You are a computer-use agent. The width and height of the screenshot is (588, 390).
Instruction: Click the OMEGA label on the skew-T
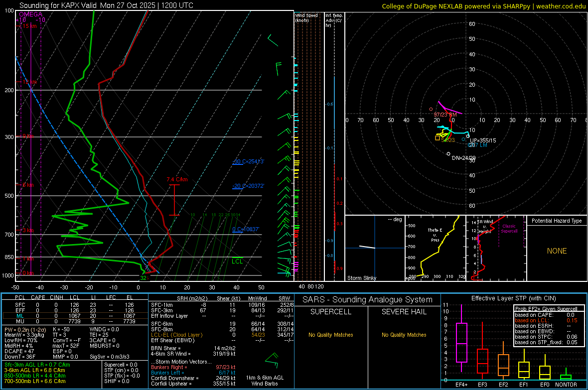click(x=31, y=14)
